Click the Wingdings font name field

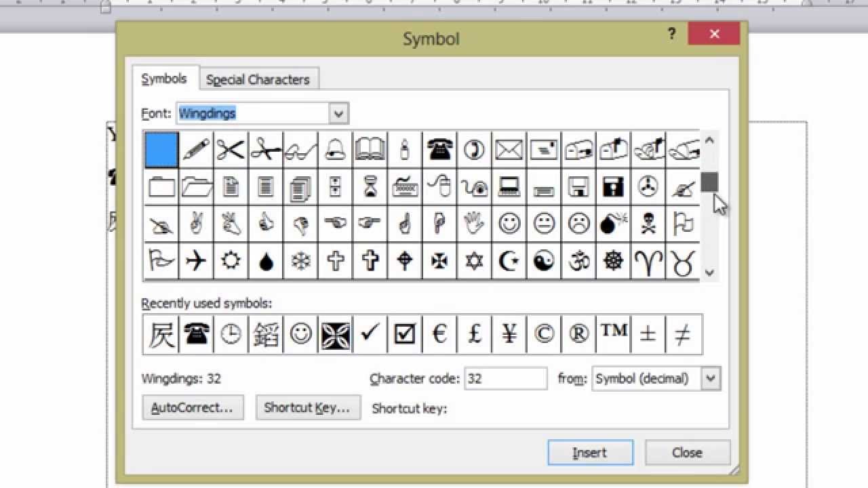click(254, 113)
